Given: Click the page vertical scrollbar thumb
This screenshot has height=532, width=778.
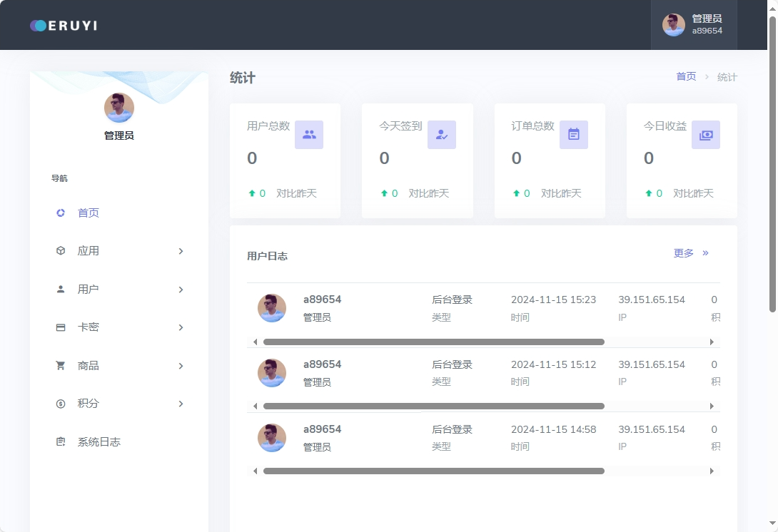Looking at the screenshot, I should coord(772,164).
